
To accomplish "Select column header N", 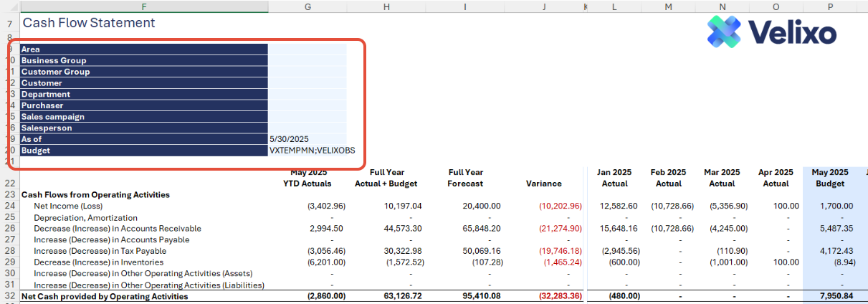I will (x=722, y=6).
